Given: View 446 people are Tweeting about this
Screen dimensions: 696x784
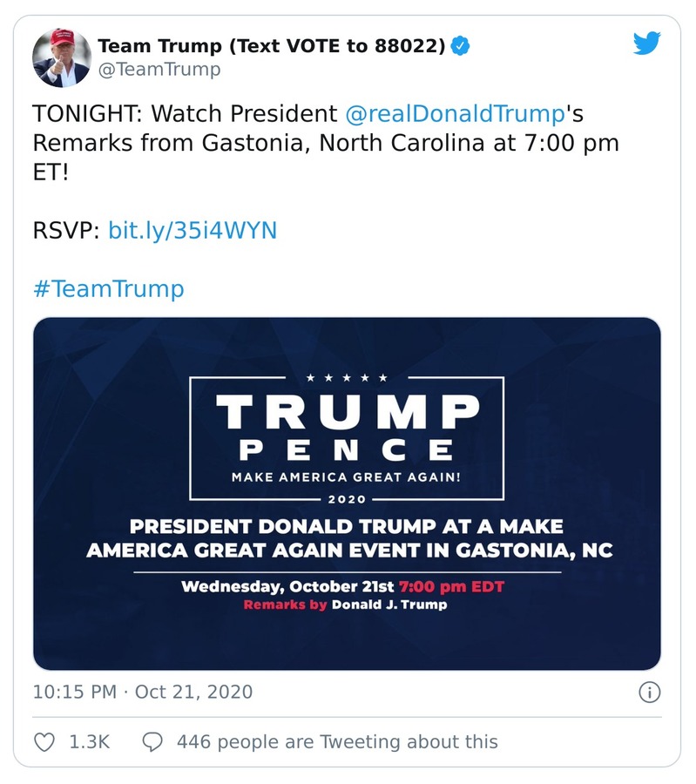Looking at the screenshot, I should pyautogui.click(x=337, y=742).
